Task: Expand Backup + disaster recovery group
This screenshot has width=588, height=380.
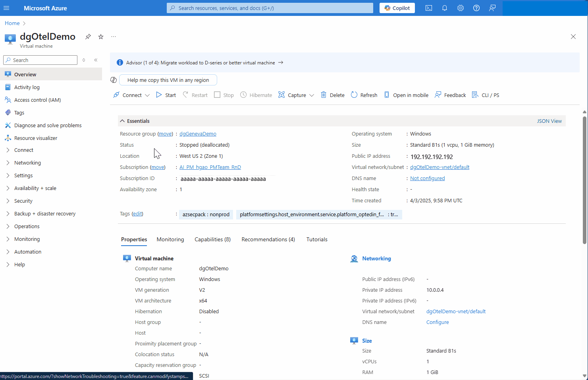Action: [x=8, y=213]
